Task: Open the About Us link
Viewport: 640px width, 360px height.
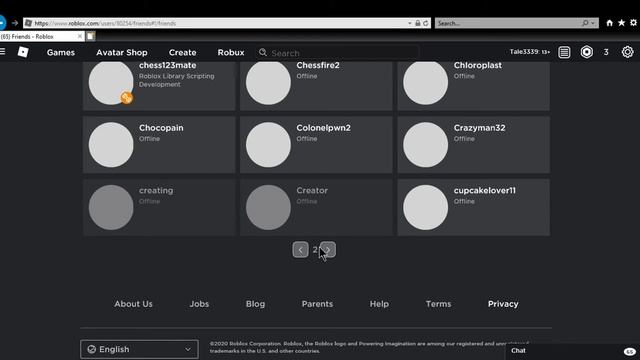Action: click(x=133, y=304)
